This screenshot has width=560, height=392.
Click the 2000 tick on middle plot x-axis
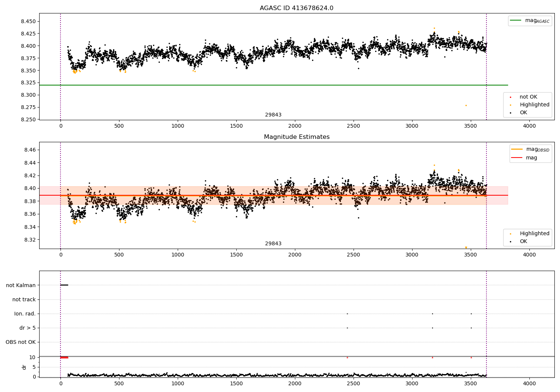295,255
